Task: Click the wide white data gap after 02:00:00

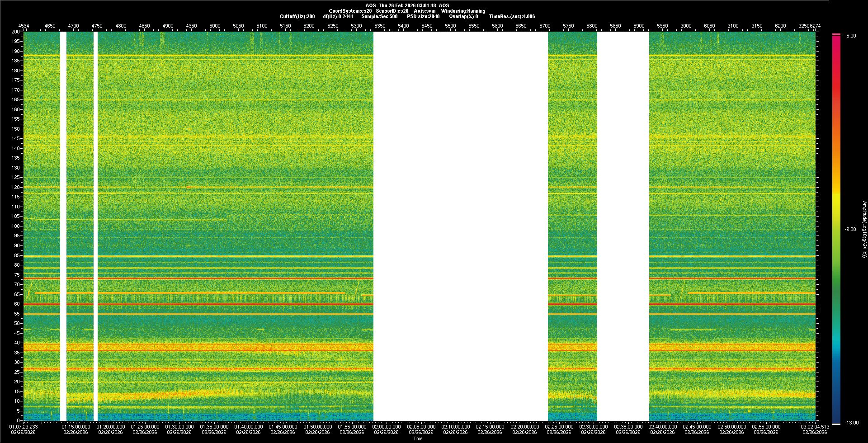Action: (x=460, y=226)
